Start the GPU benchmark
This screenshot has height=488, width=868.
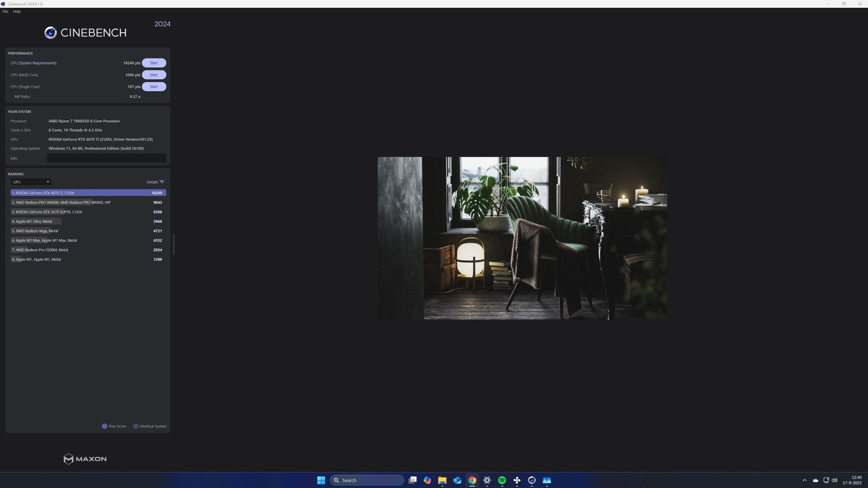click(x=154, y=63)
